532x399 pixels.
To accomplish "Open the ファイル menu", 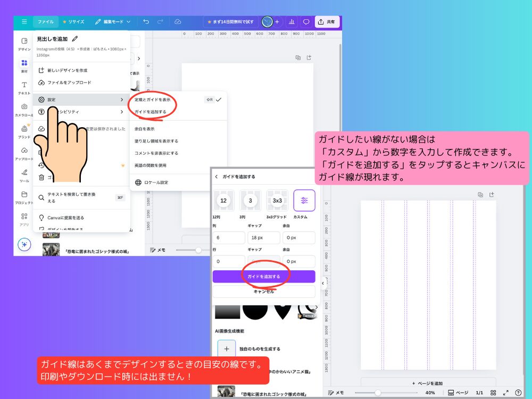I will pos(47,22).
